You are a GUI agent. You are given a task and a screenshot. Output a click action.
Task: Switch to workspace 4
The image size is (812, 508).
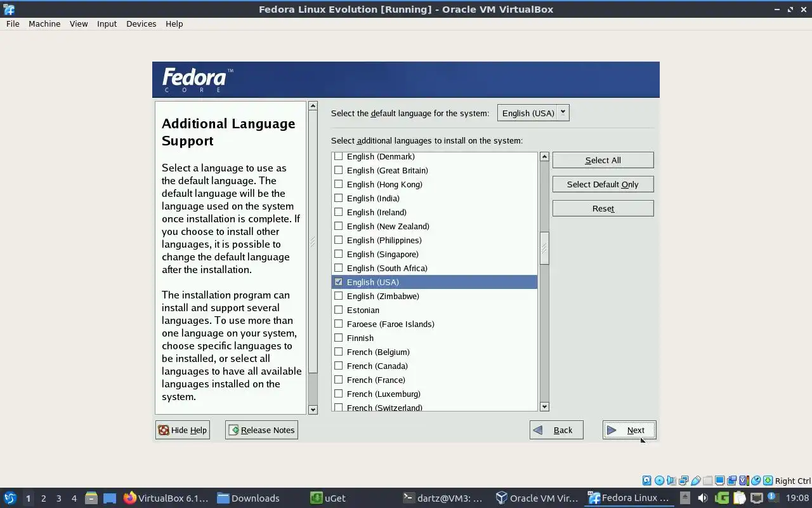point(74,498)
